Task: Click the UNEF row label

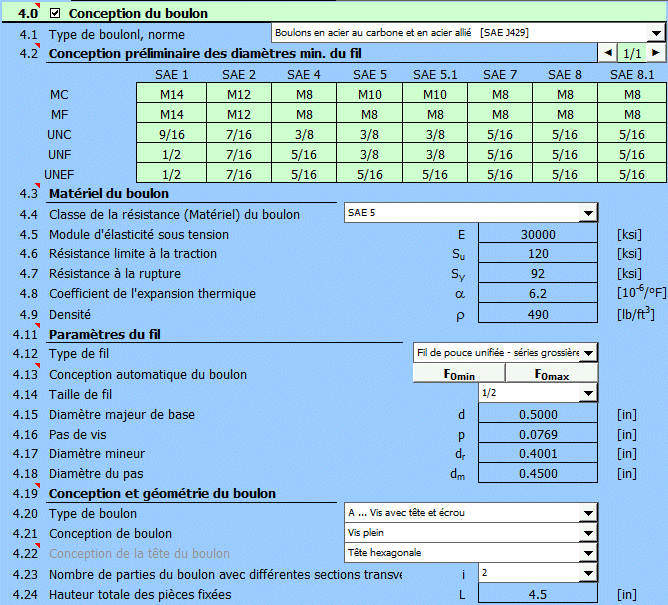Action: pos(59,174)
